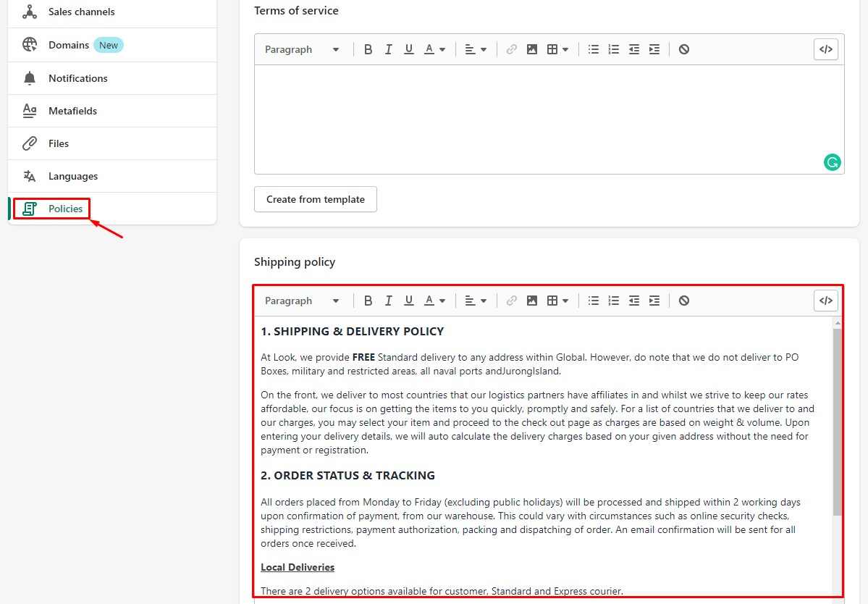Toggle bold in the Shipping policy toolbar
The height and width of the screenshot is (604, 868).
[x=368, y=301]
